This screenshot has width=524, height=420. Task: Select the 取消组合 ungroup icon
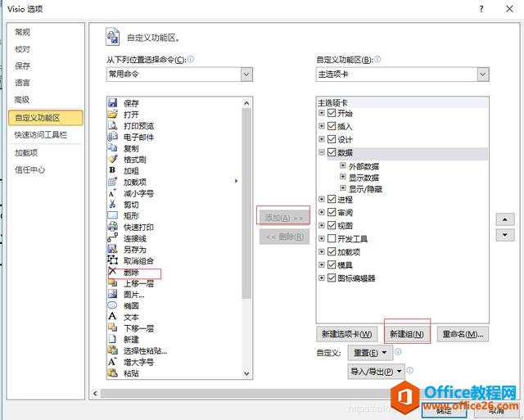pyautogui.click(x=113, y=260)
